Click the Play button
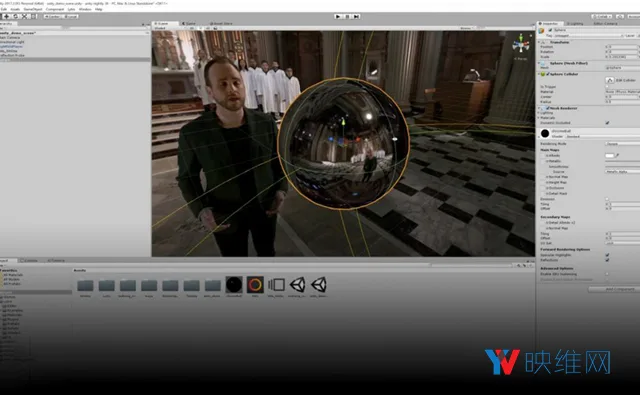This screenshot has width=640, height=395. coord(338,16)
